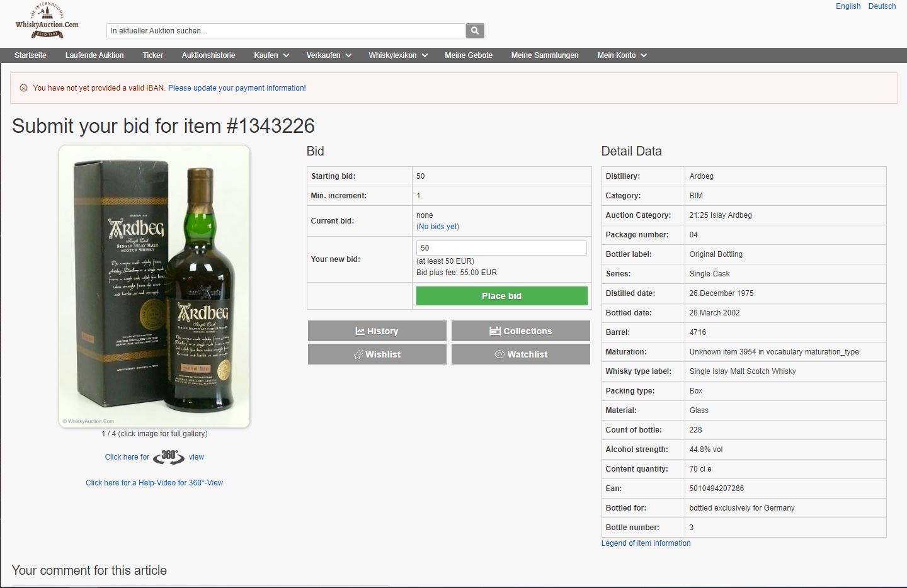Open the Ticker page
This screenshot has width=907, height=588.
pos(152,55)
